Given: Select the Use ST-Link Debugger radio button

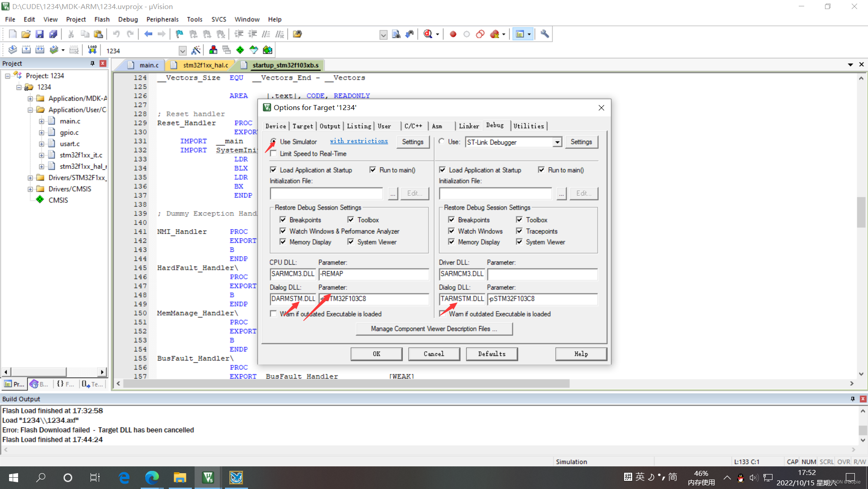Looking at the screenshot, I should tap(442, 142).
